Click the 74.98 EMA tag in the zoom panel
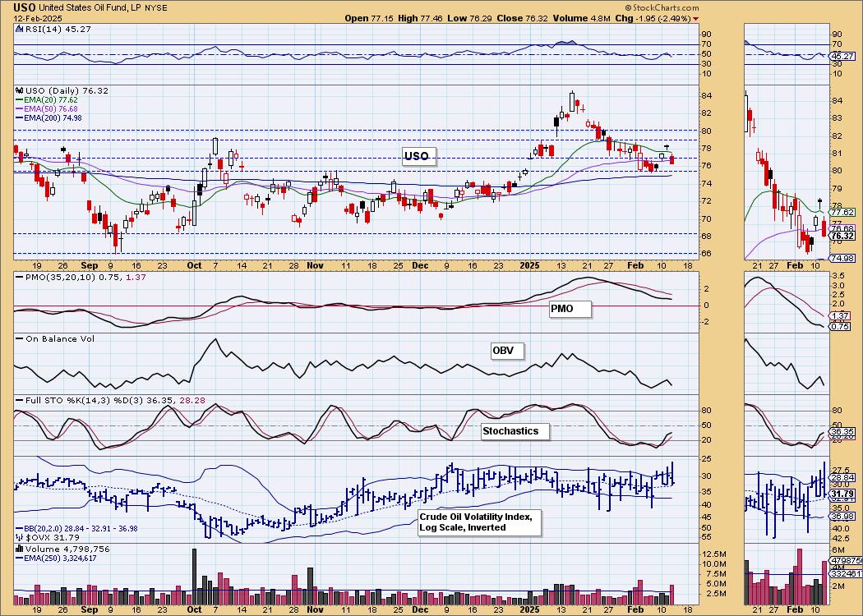863x616 pixels. [843, 259]
